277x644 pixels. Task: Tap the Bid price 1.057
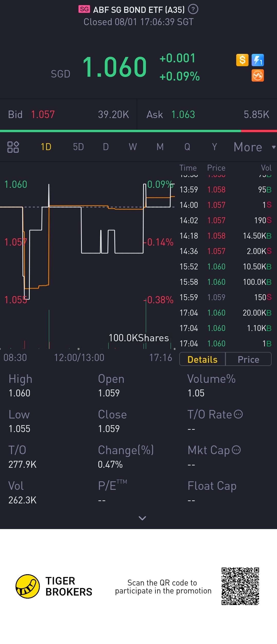point(43,114)
